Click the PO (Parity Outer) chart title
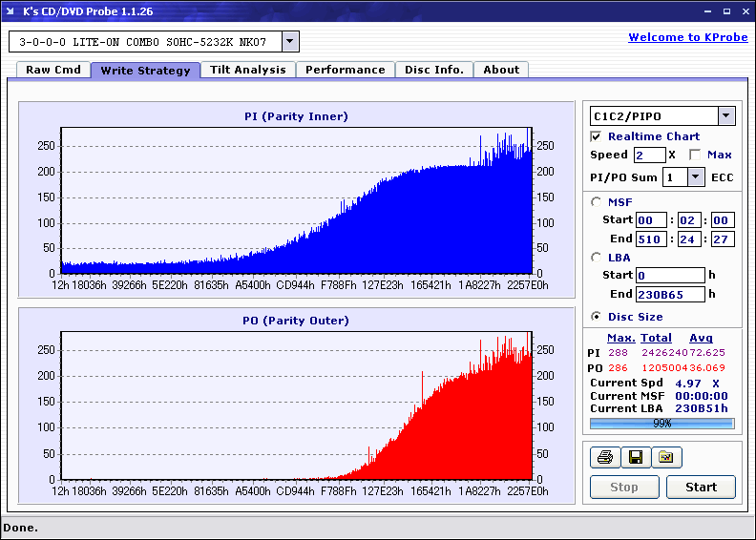The height and width of the screenshot is (540, 756). (x=296, y=321)
